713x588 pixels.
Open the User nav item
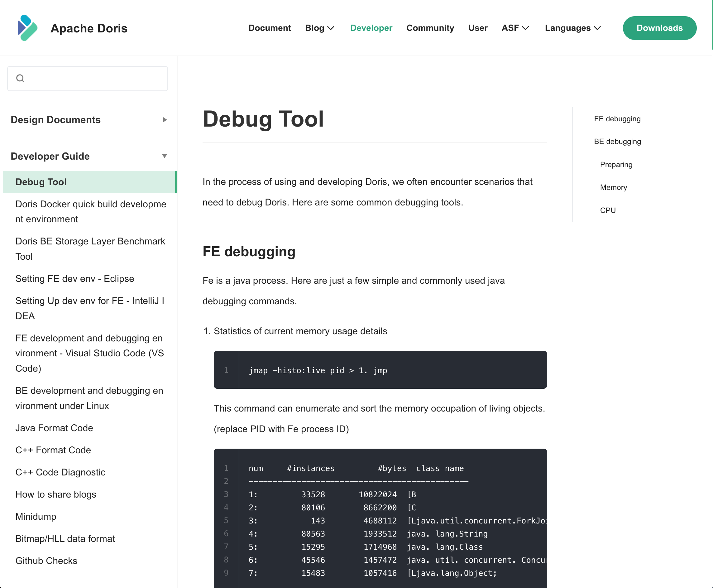pyautogui.click(x=478, y=28)
